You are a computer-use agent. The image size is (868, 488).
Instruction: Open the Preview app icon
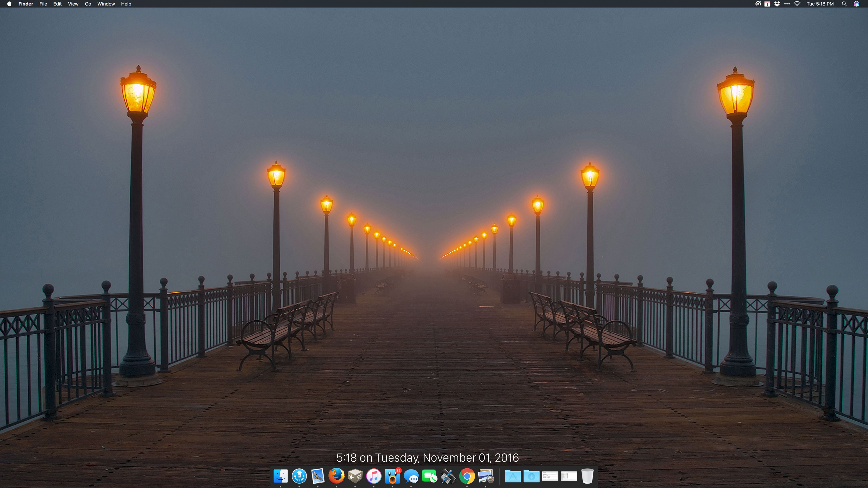coord(486,476)
